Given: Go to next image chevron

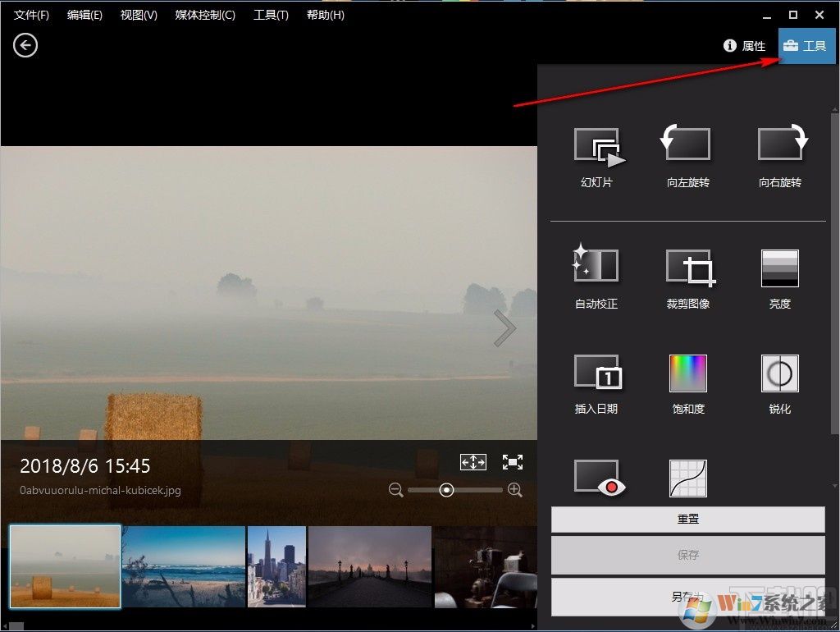Looking at the screenshot, I should tap(504, 327).
